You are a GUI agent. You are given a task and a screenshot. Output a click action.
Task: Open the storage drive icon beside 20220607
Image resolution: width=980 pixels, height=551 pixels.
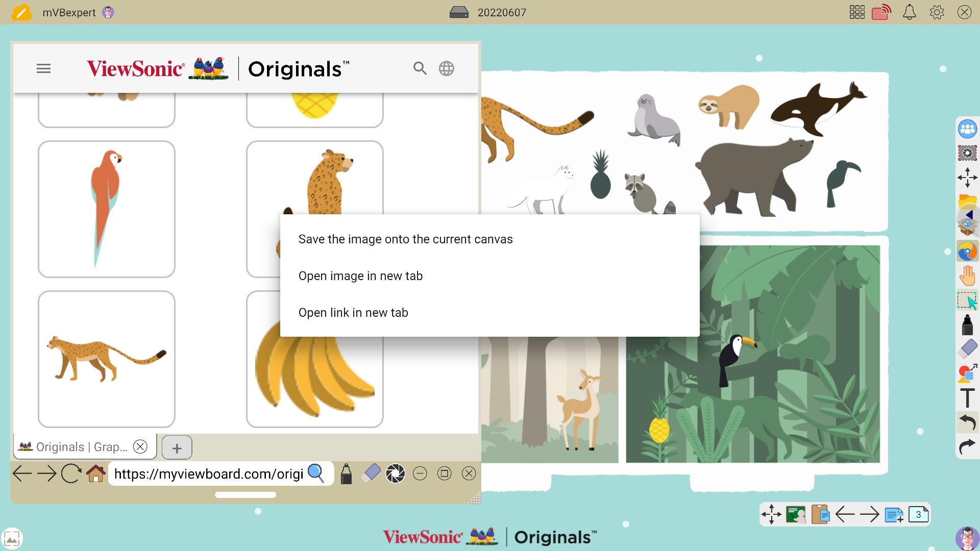tap(459, 12)
